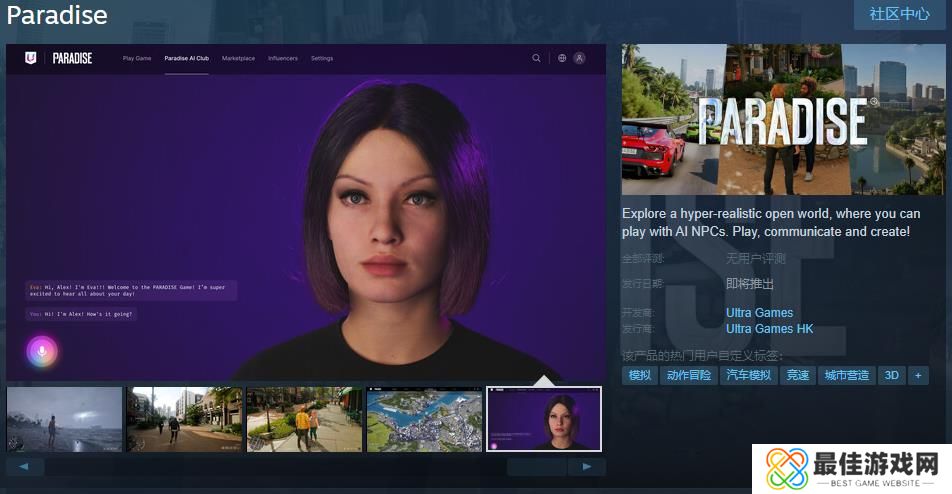The height and width of the screenshot is (494, 952).
Task: Select the 模拟 tag
Action: (640, 375)
